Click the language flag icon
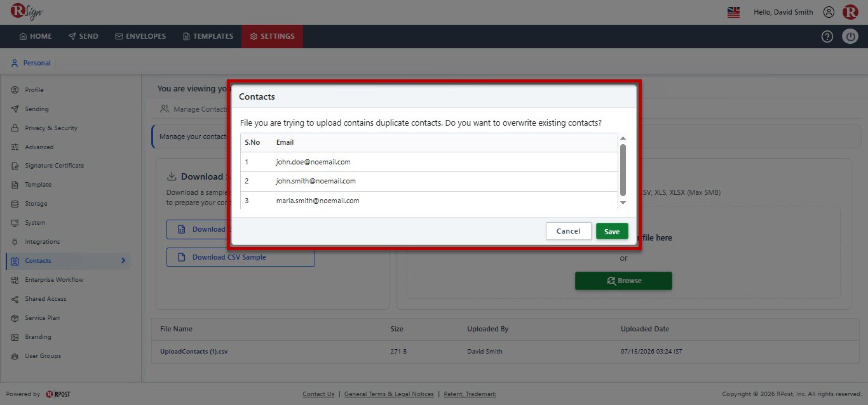The image size is (868, 405). [733, 12]
